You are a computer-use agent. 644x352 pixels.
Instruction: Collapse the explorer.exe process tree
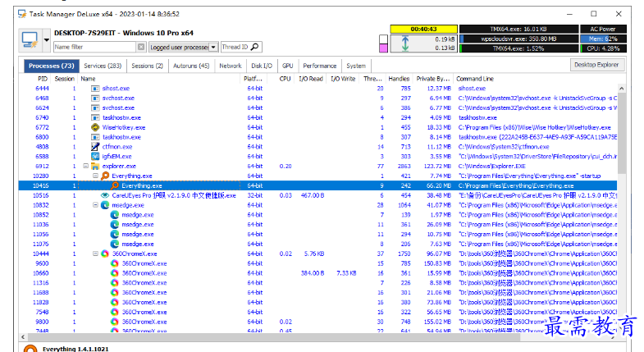point(85,166)
